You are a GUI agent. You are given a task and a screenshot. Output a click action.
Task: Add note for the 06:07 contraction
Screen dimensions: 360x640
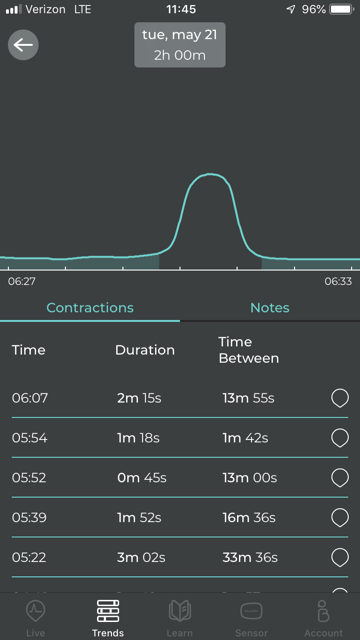tap(340, 398)
